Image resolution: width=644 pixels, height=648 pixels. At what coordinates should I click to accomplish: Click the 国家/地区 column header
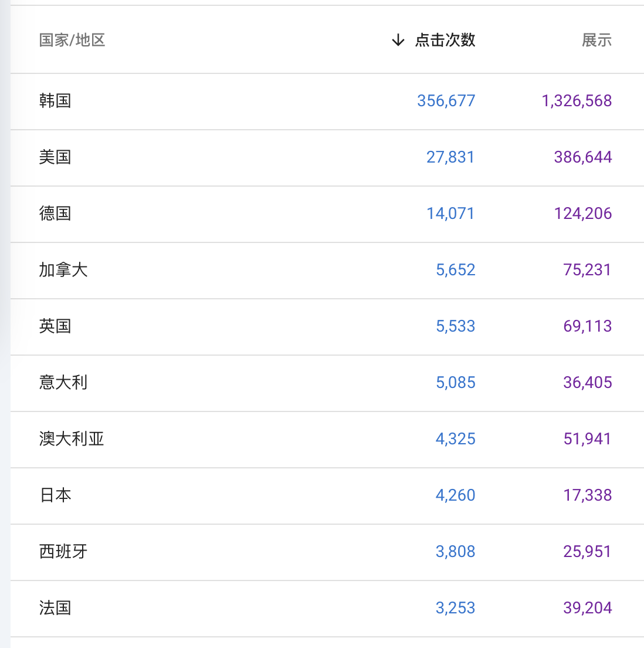point(72,40)
